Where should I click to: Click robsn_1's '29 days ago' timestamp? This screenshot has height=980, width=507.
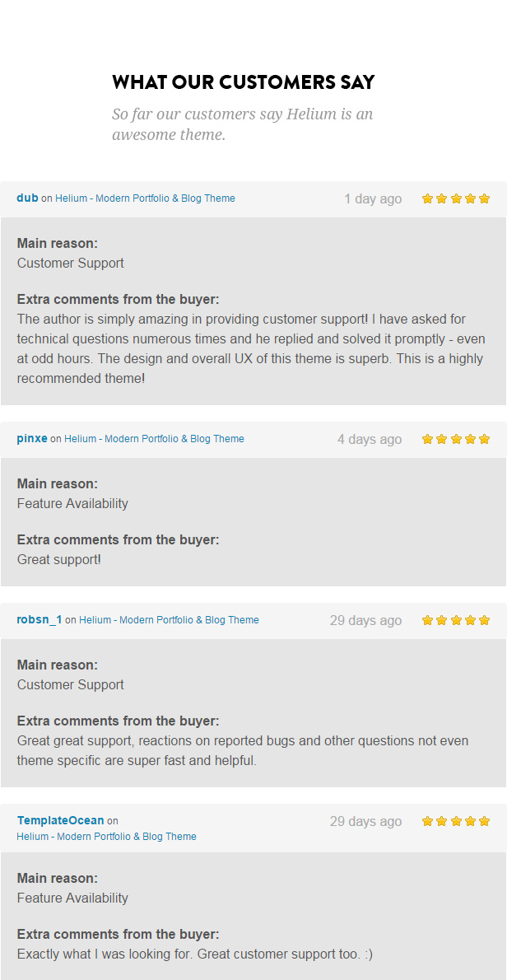pyautogui.click(x=366, y=621)
